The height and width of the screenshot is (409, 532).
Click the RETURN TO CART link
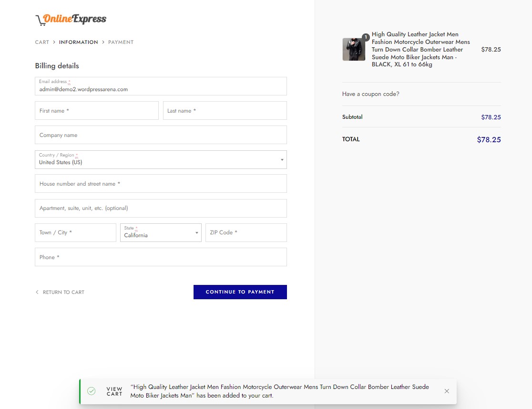[x=60, y=292]
